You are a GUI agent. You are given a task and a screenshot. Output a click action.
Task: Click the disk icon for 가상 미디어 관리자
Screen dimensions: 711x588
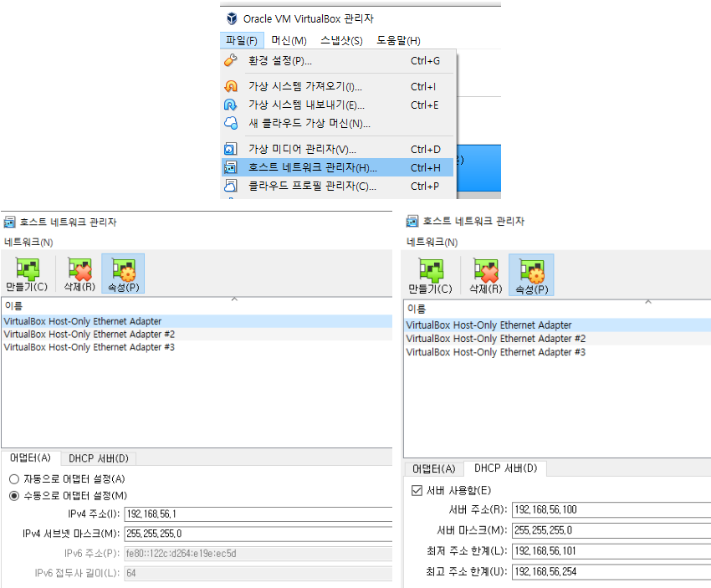click(231, 149)
